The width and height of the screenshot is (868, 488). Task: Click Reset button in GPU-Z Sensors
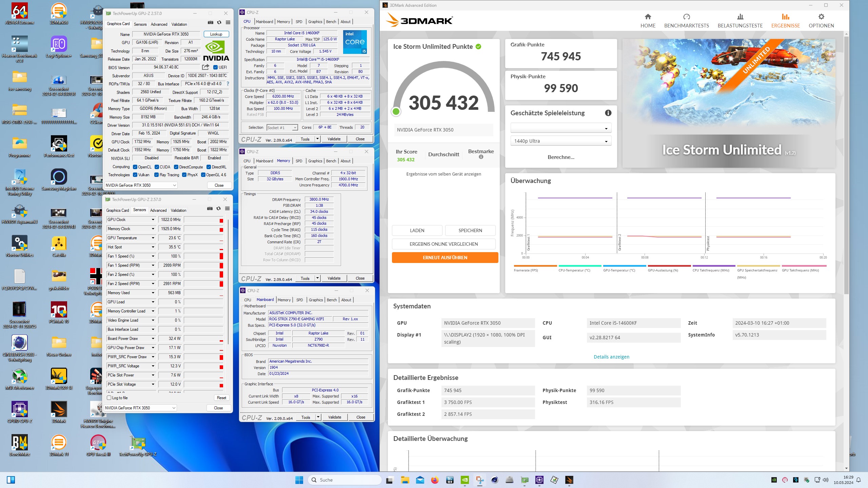pos(221,398)
